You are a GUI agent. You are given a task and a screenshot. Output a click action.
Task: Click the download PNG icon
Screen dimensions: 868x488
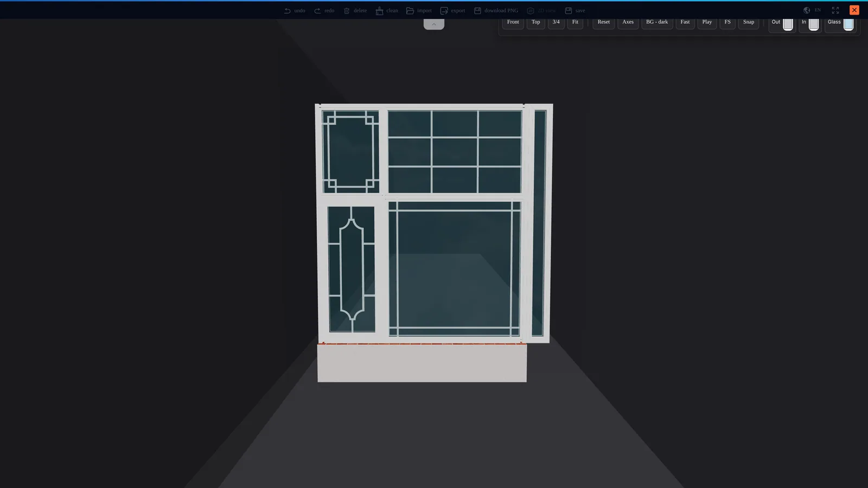477,10
